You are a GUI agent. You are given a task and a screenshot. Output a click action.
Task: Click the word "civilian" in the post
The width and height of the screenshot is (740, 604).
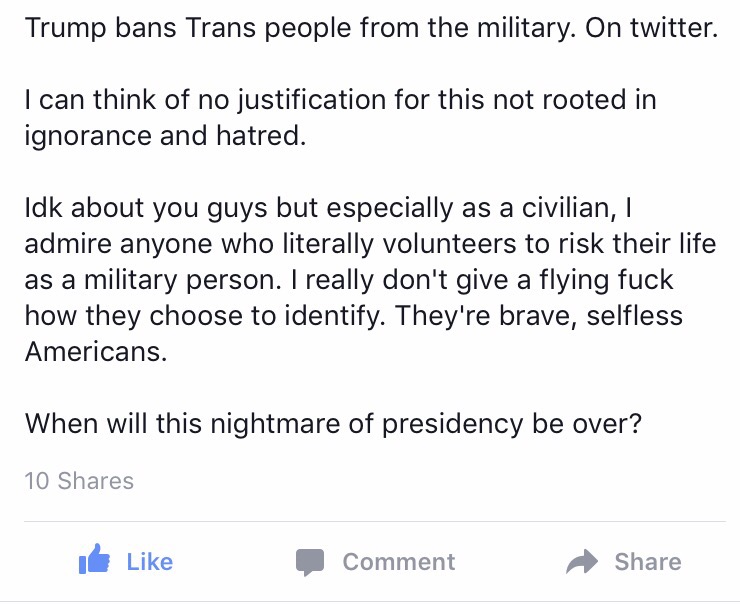[x=569, y=208]
